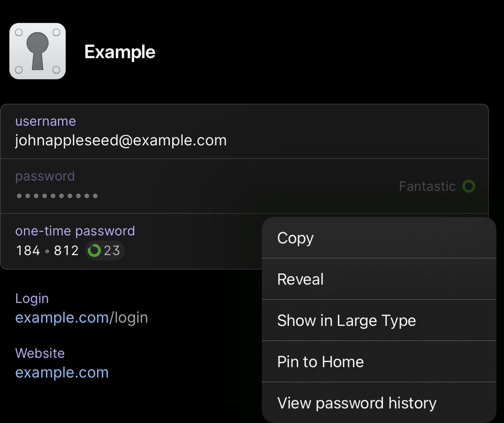Click the johnappleseed@example.com username value
This screenshot has height=423, width=504.
pos(121,140)
